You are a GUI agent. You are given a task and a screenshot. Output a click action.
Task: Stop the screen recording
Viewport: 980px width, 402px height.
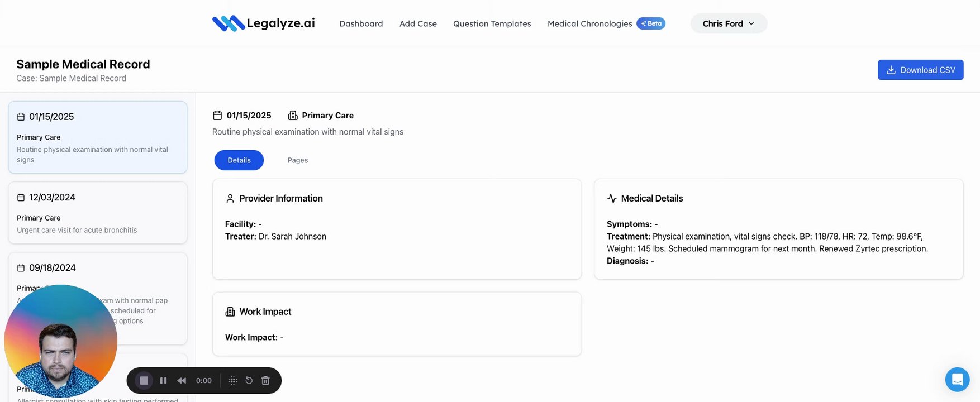point(144,381)
